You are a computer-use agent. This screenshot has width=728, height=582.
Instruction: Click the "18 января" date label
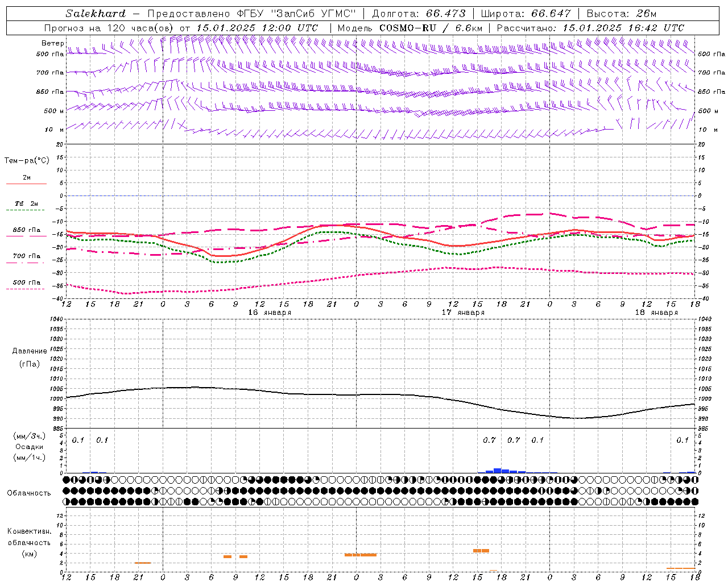click(656, 313)
